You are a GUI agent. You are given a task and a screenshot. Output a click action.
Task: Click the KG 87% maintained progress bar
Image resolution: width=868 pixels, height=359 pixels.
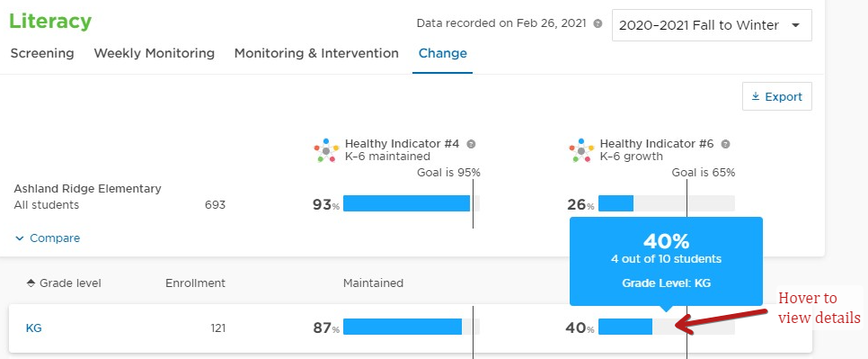412,327
